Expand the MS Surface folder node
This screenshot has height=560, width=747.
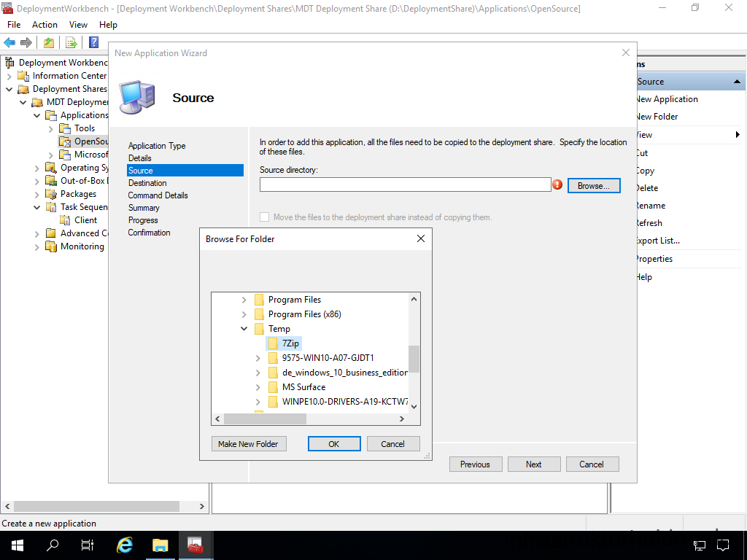(x=258, y=387)
